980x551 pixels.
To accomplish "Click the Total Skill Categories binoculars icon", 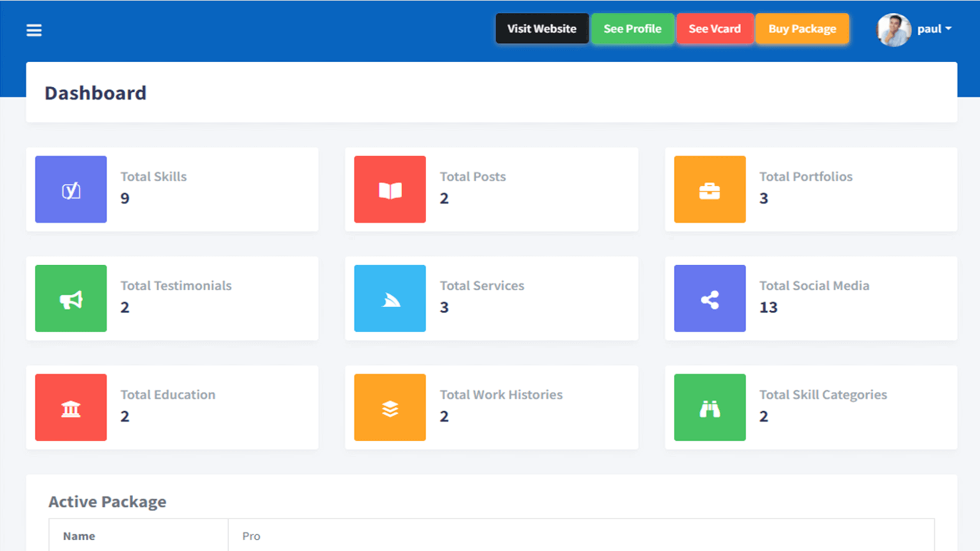I will [x=709, y=407].
